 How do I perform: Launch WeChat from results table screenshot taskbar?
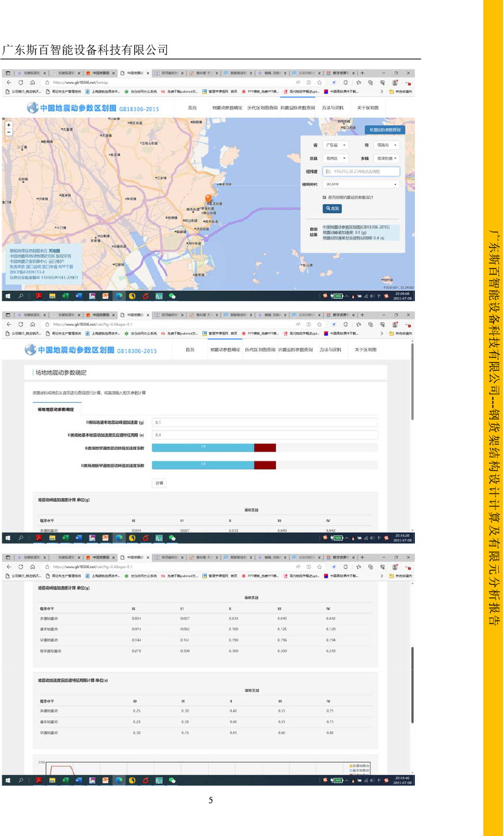coord(172,780)
